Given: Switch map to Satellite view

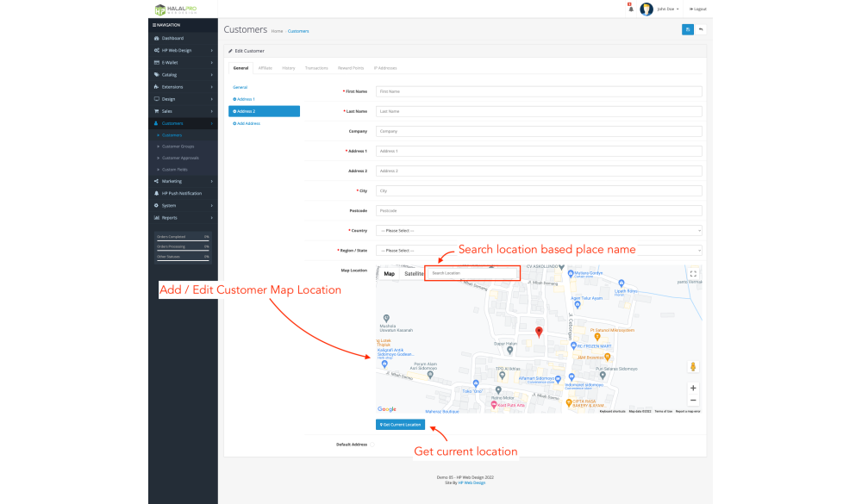Looking at the screenshot, I should 414,274.
